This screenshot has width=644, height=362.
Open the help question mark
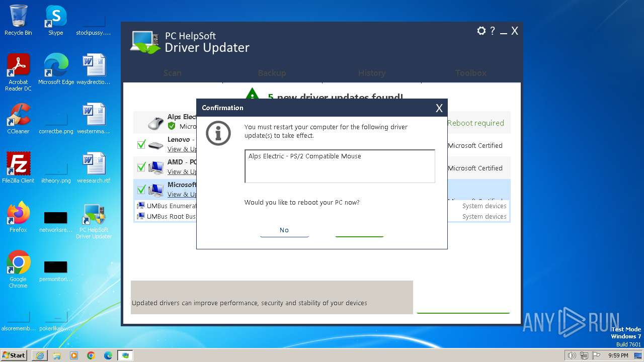493,31
